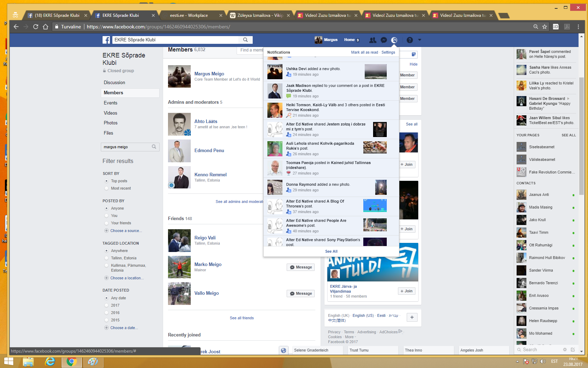
Task: Open Internet Explorer from the taskbar
Action: (x=50, y=361)
